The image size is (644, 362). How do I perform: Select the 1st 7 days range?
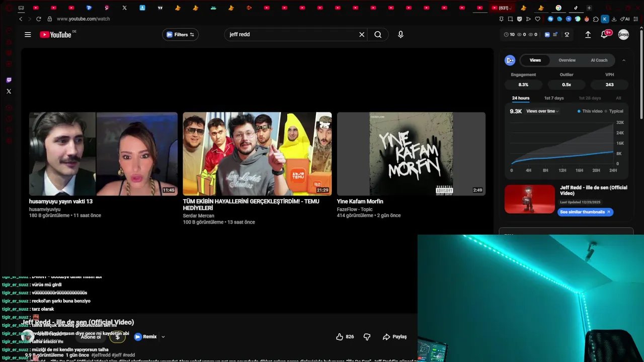pyautogui.click(x=554, y=98)
